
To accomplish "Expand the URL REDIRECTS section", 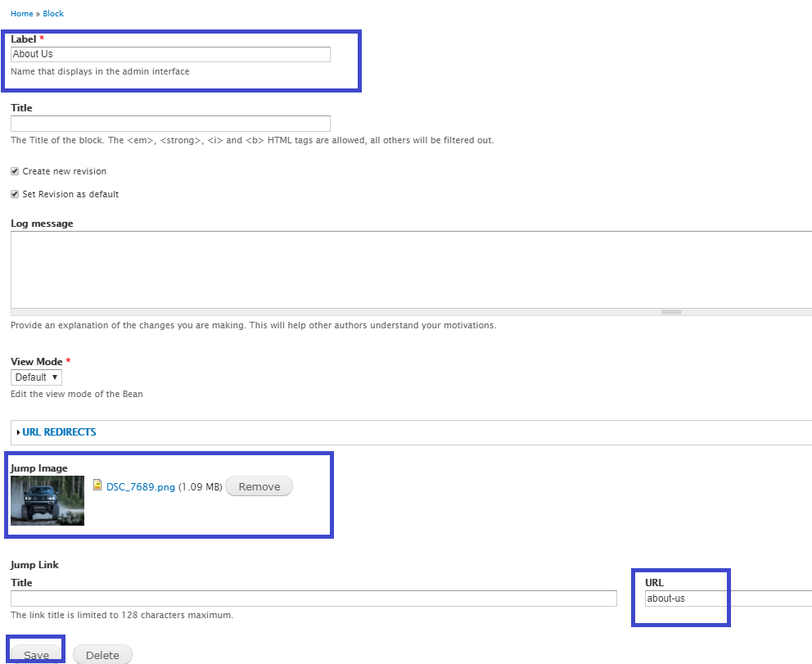I will coord(59,432).
